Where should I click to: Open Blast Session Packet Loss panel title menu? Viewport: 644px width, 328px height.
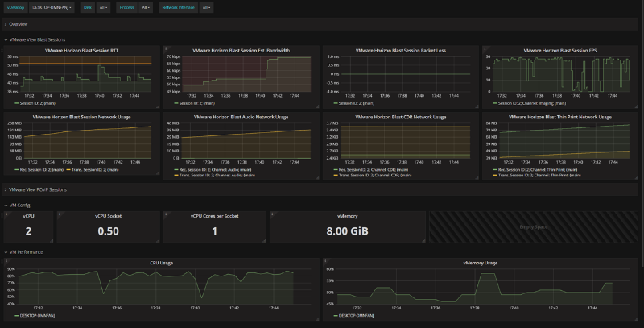[x=400, y=51]
